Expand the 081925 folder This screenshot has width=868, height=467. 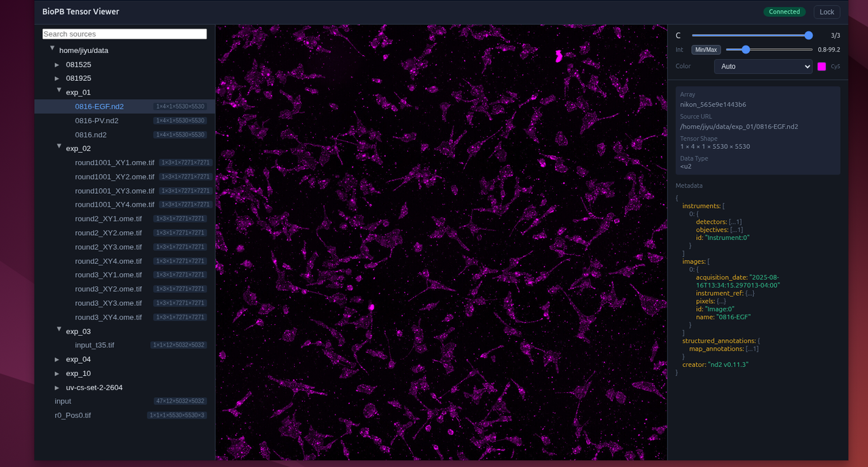pos(57,78)
